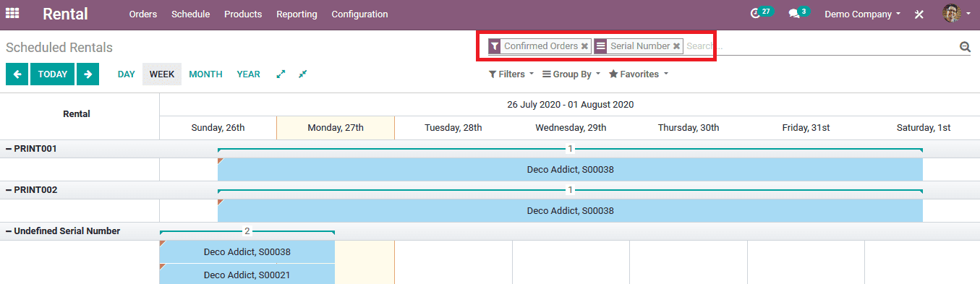The height and width of the screenshot is (284, 980).
Task: Click the Sunday, 26th column header
Action: [x=218, y=128]
